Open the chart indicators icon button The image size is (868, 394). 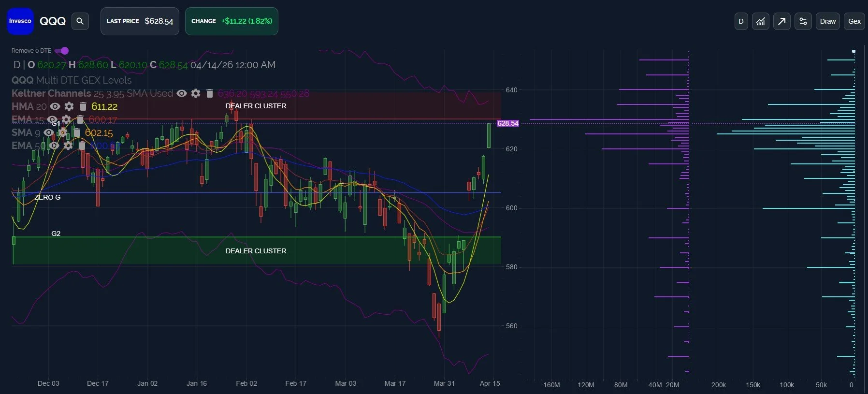761,21
